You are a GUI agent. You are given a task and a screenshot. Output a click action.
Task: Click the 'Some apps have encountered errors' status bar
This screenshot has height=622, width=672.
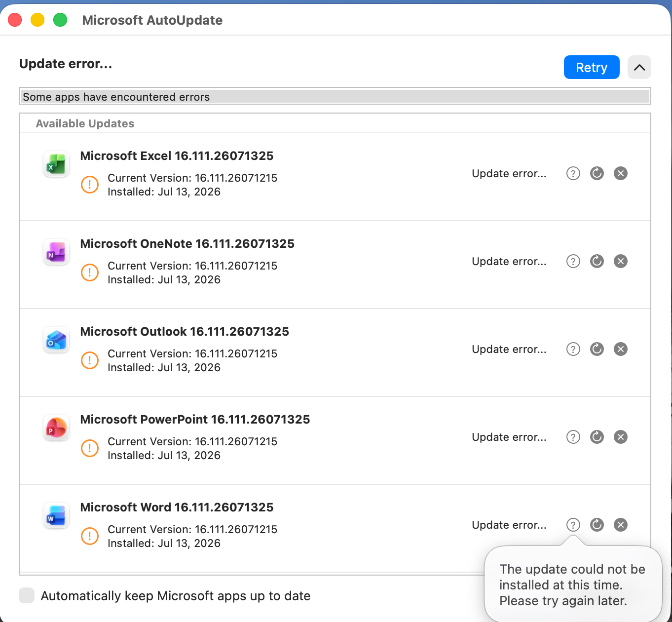tap(335, 96)
